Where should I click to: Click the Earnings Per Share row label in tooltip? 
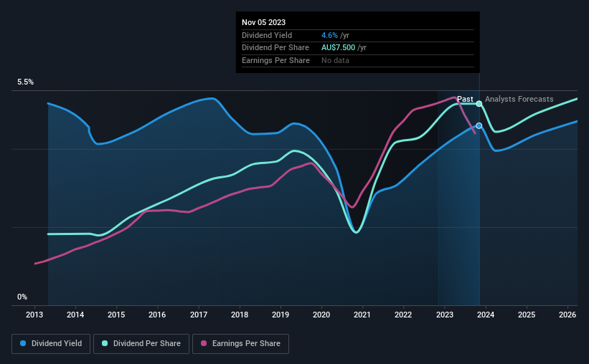[x=275, y=60]
